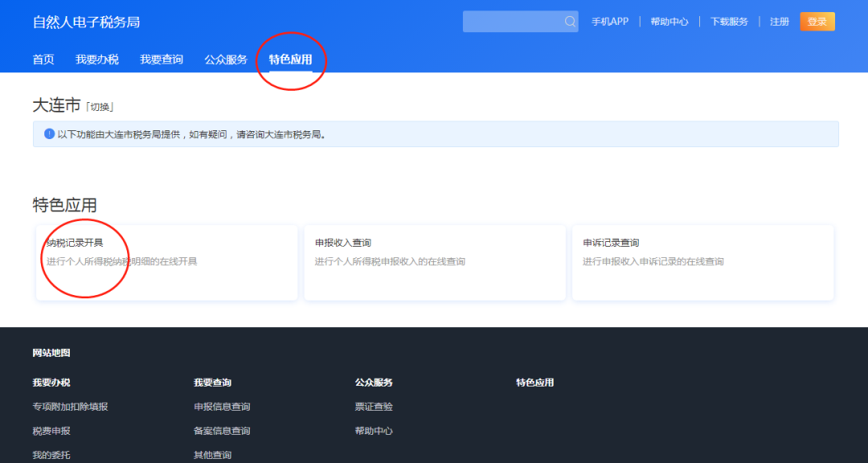Open 帮助中心 in the top bar
Image resolution: width=868 pixels, height=463 pixels.
[669, 22]
